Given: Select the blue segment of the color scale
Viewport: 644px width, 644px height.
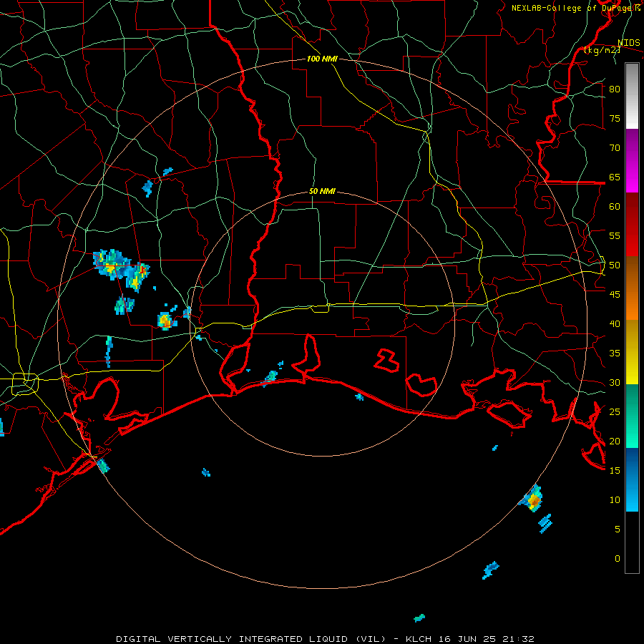Looking at the screenshot, I should (632, 479).
